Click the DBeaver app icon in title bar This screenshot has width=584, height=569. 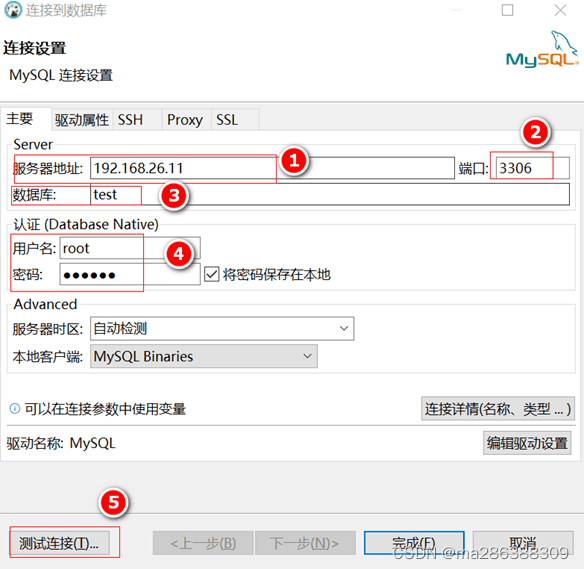tap(13, 10)
